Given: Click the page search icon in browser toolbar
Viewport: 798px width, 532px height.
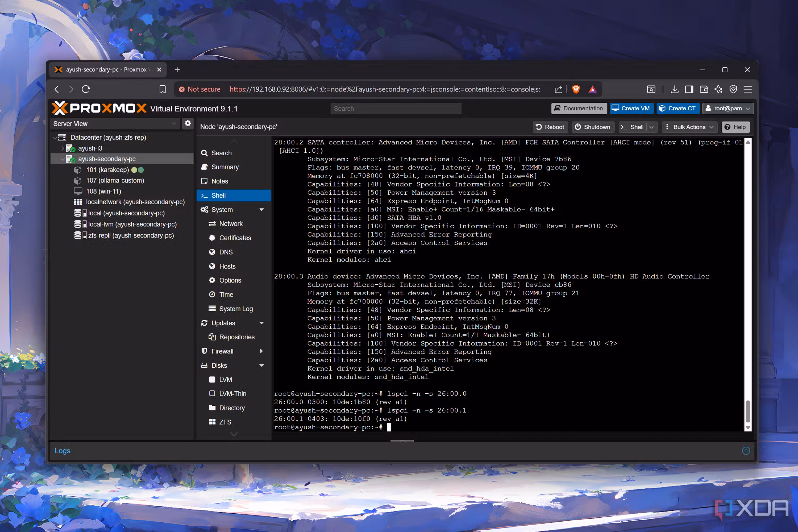Looking at the screenshot, I should coord(651,89).
